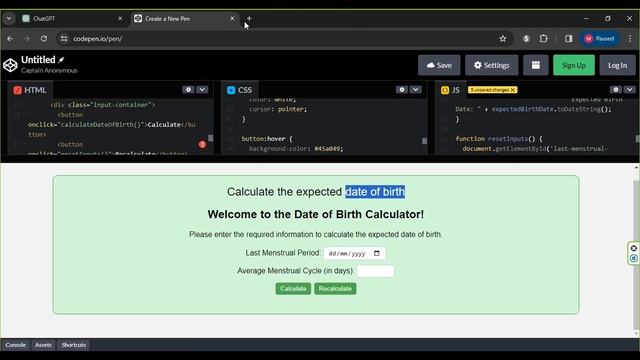Click 'Captain Anonymous' author name
640x360 pixels.
pyautogui.click(x=49, y=71)
